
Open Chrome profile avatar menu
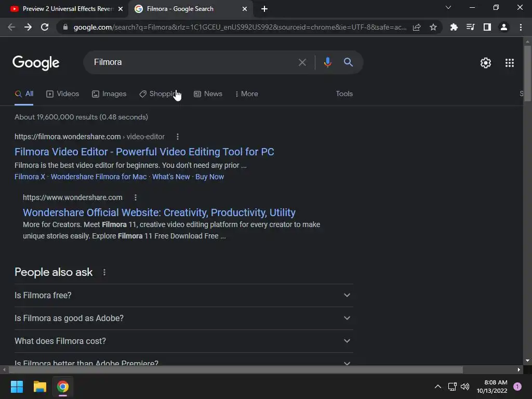click(x=504, y=27)
